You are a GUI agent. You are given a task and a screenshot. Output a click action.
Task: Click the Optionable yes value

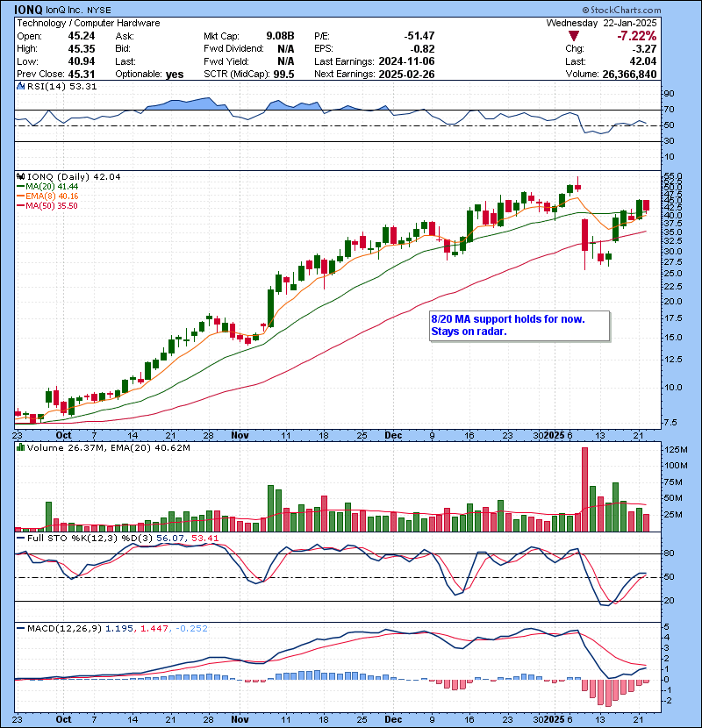point(175,75)
